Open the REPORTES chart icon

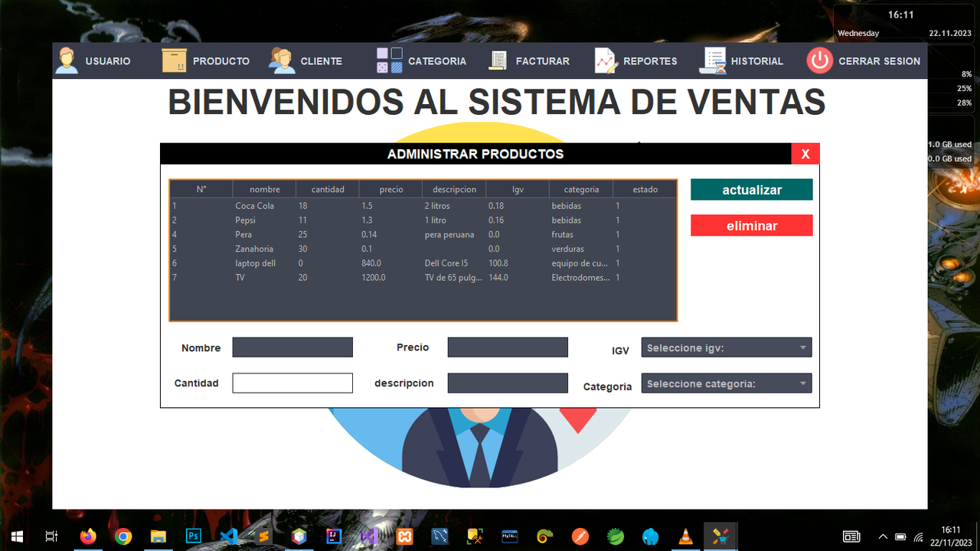(606, 60)
